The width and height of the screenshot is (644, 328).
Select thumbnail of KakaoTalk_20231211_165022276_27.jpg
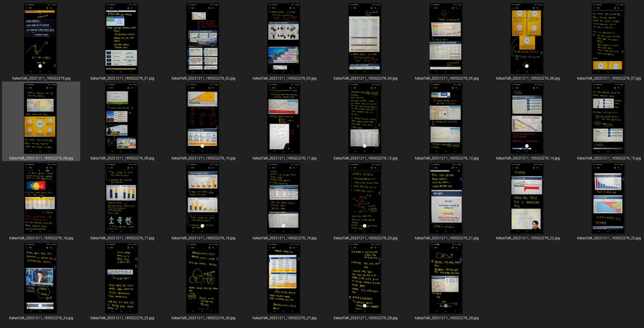point(283,278)
